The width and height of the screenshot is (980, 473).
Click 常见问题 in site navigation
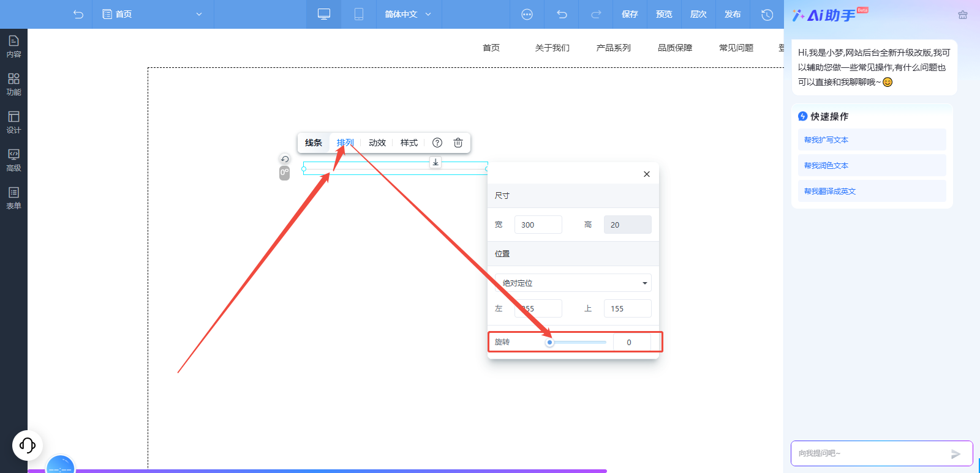click(x=736, y=48)
